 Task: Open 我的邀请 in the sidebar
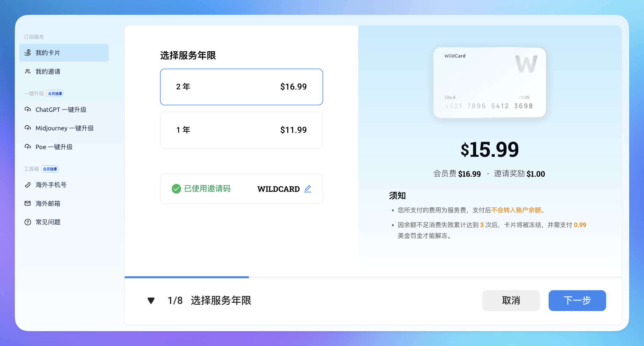coord(64,71)
